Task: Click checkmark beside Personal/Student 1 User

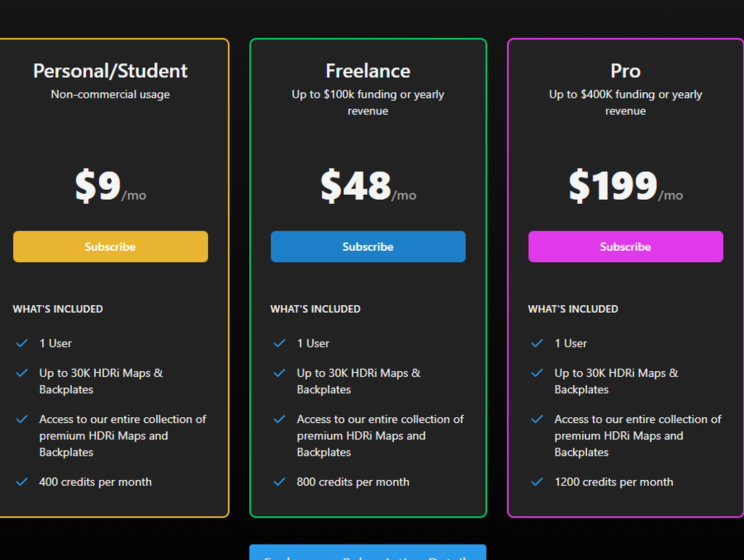Action: pos(22,343)
